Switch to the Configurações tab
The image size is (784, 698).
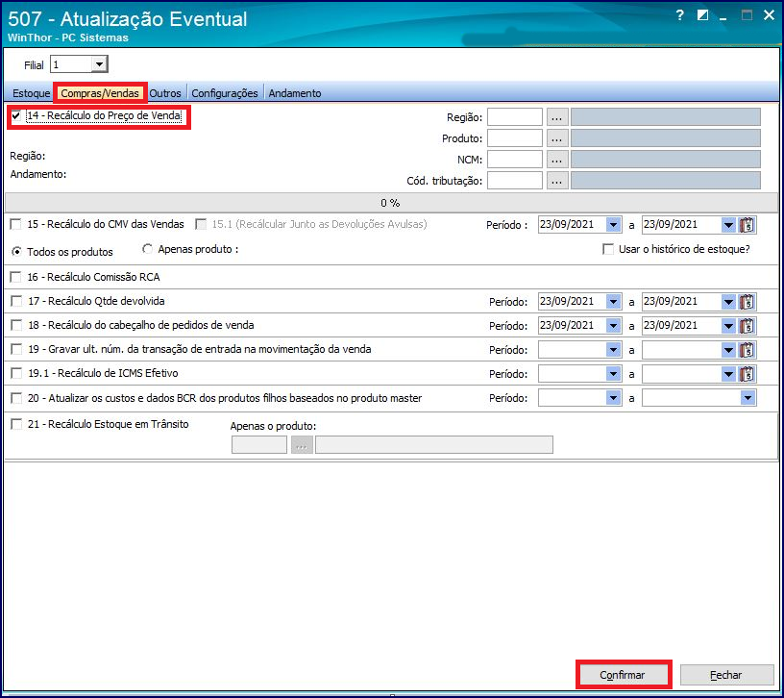[225, 93]
